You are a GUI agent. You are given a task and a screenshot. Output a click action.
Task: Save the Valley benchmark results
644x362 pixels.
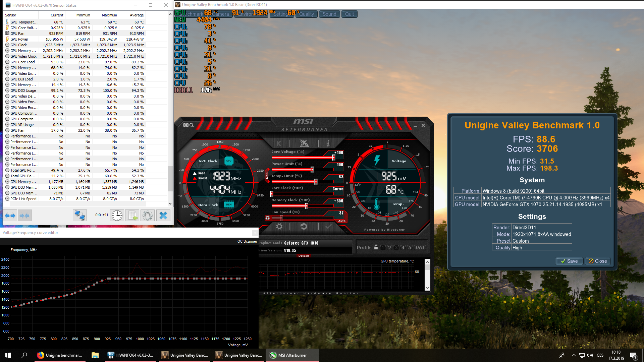569,261
